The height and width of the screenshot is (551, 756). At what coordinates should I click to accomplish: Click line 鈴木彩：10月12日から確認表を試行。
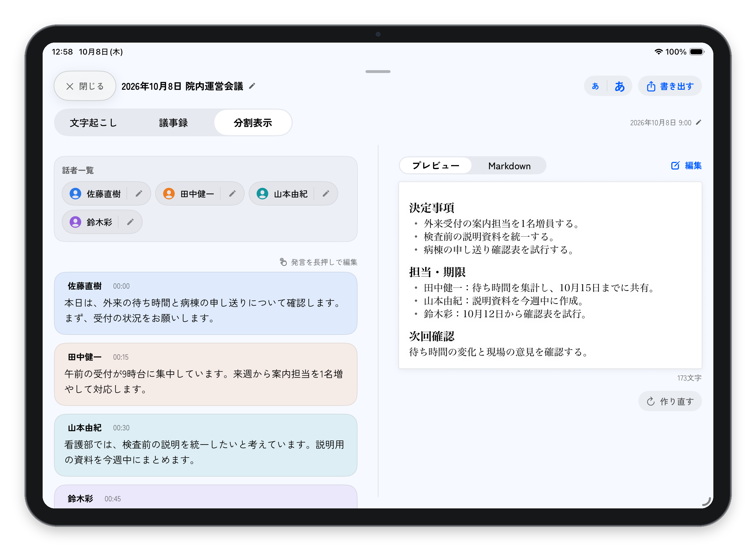(505, 314)
